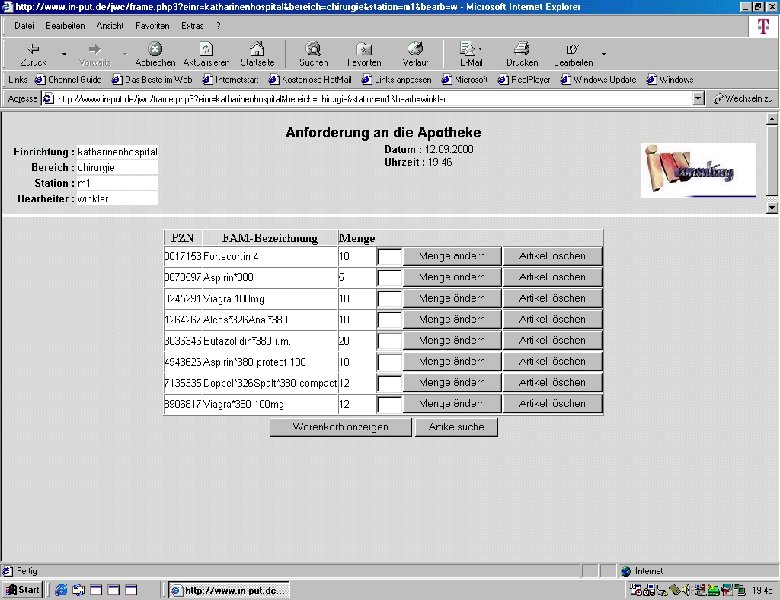Click the system tray clock
The width and height of the screenshot is (780, 600).
[762, 591]
